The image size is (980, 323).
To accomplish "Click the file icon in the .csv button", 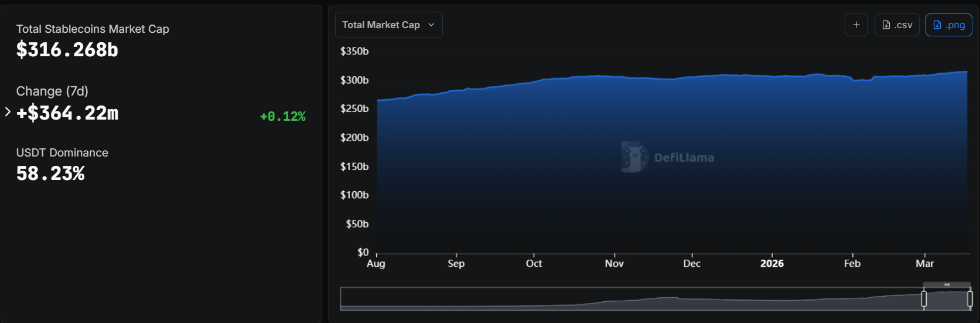I will (x=886, y=25).
